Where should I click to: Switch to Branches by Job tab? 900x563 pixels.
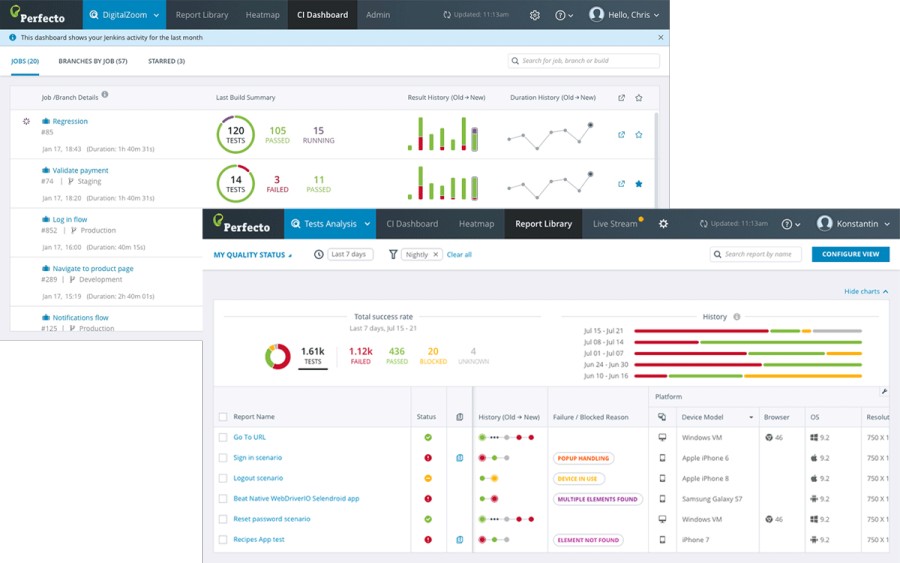point(93,61)
